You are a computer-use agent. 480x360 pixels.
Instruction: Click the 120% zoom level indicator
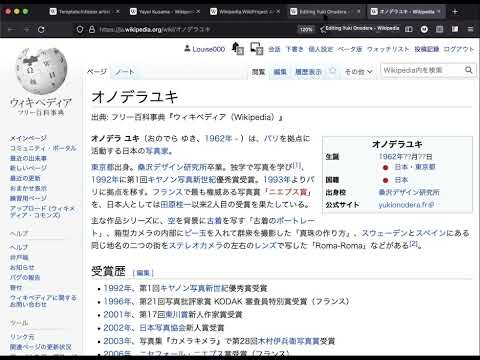coord(306,29)
